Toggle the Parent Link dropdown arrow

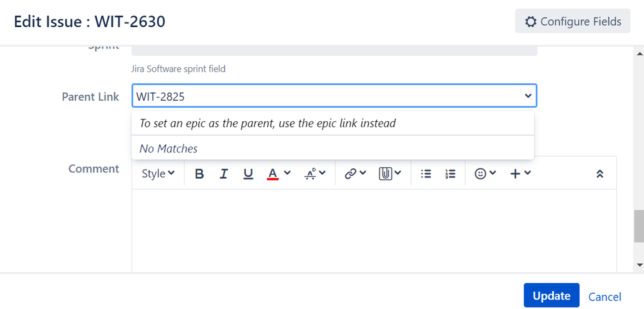(x=528, y=96)
